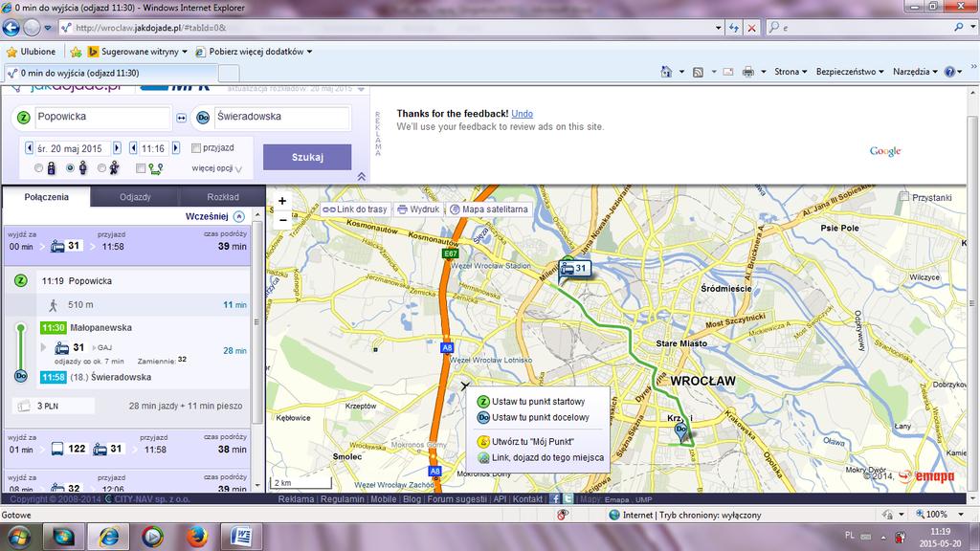Click Do destination pin on map

(680, 430)
